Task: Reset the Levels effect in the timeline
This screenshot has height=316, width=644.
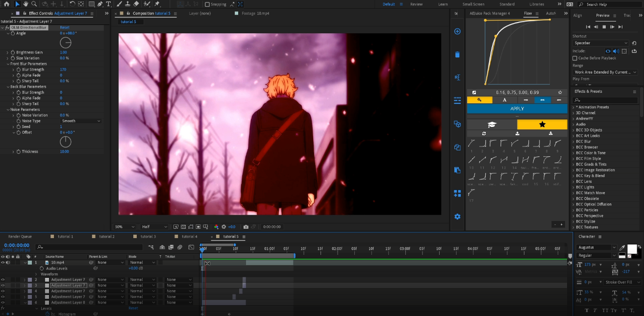Action: click(x=133, y=308)
